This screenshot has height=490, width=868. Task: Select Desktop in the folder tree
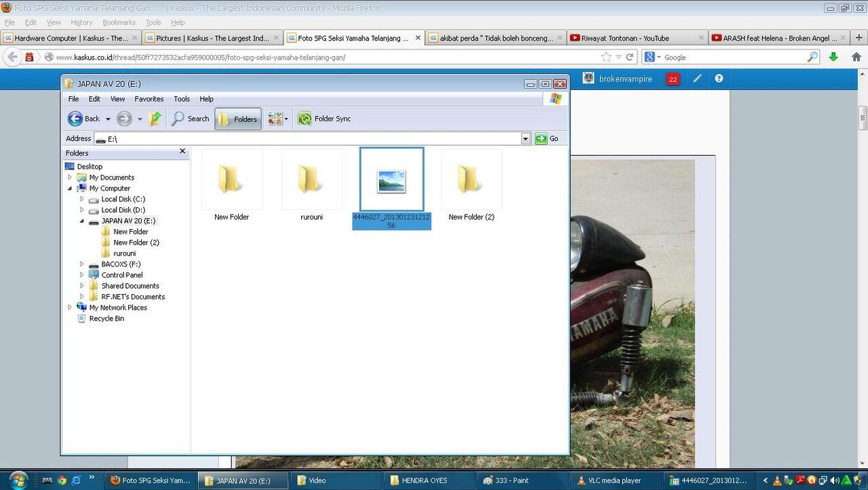(90, 167)
